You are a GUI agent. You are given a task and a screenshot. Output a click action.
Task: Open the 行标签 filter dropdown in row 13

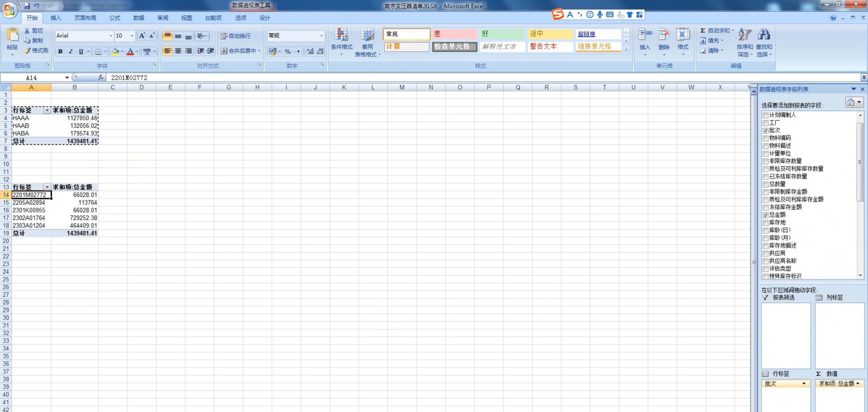[47, 187]
